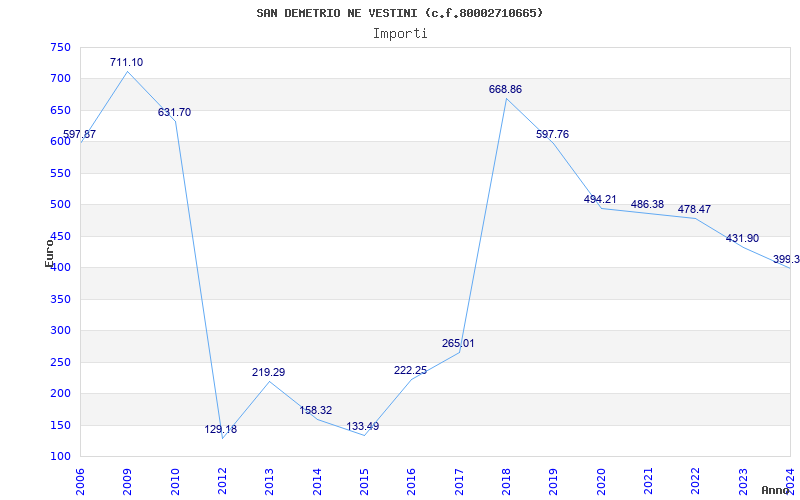Click y-axis value 150
The width and height of the screenshot is (800, 500).
[60, 425]
